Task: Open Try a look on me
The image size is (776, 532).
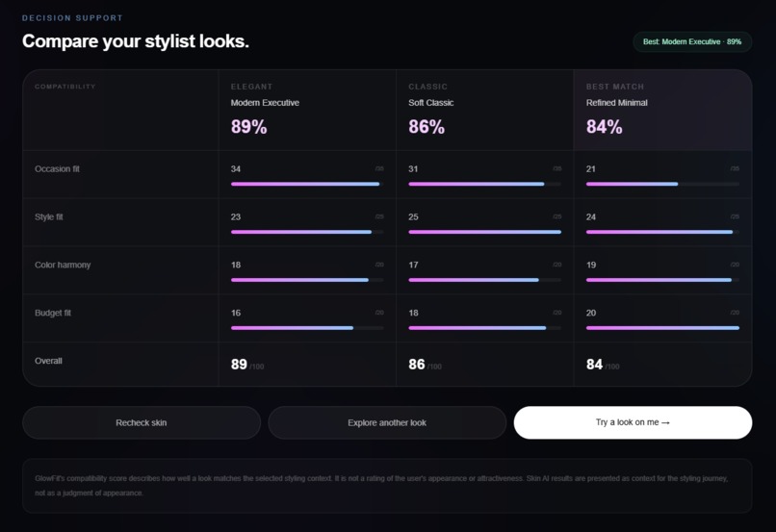Action: pos(633,422)
